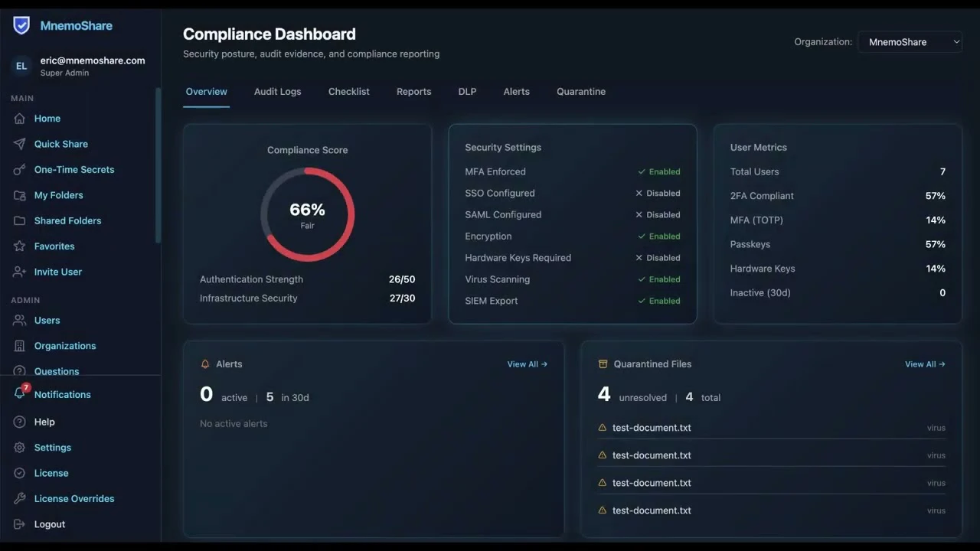Click the Quarantined Files archive box icon
Image resolution: width=980 pixels, height=551 pixels.
click(x=603, y=364)
